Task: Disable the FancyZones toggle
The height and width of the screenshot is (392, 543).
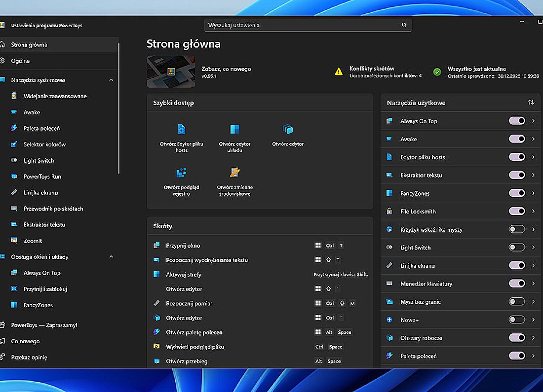Action: coord(516,193)
